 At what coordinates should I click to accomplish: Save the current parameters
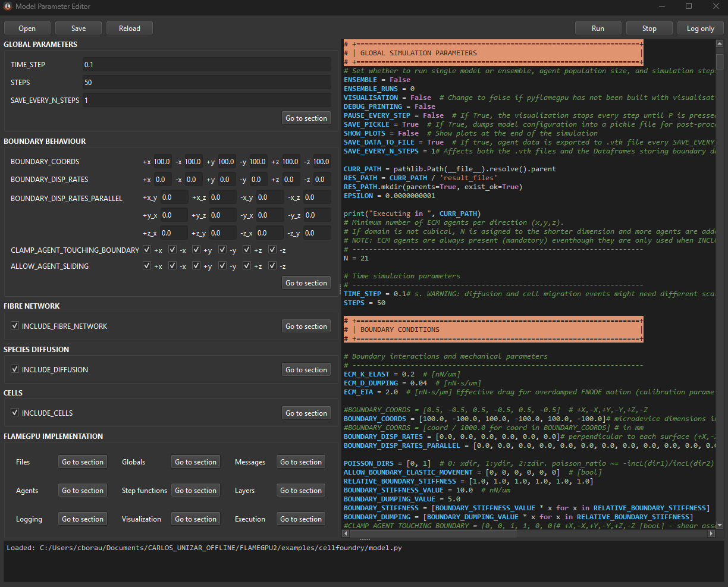(x=78, y=27)
